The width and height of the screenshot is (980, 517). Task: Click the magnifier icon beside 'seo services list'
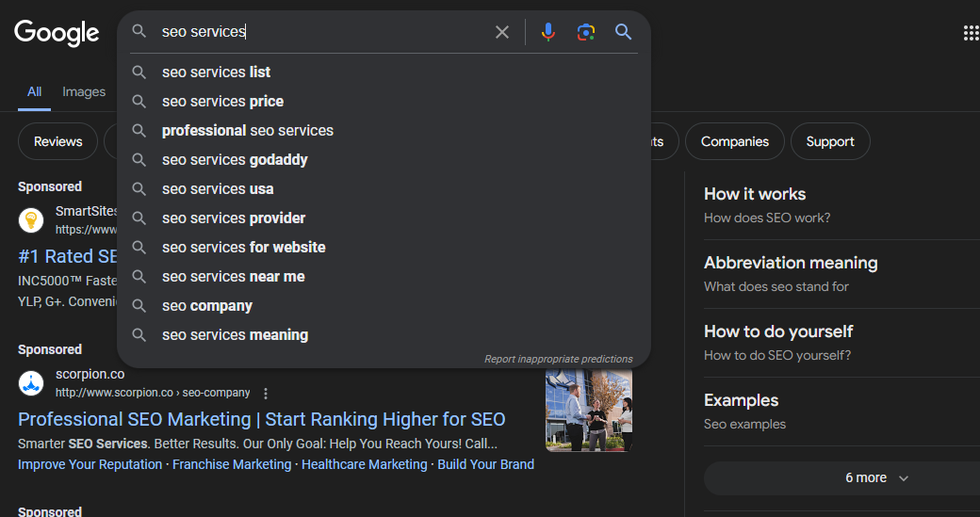139,73
